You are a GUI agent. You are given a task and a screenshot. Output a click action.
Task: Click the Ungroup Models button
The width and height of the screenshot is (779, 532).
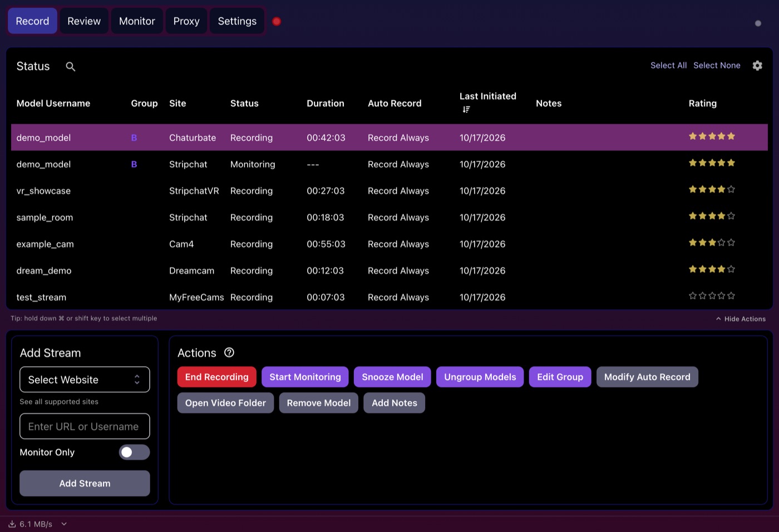[480, 377]
